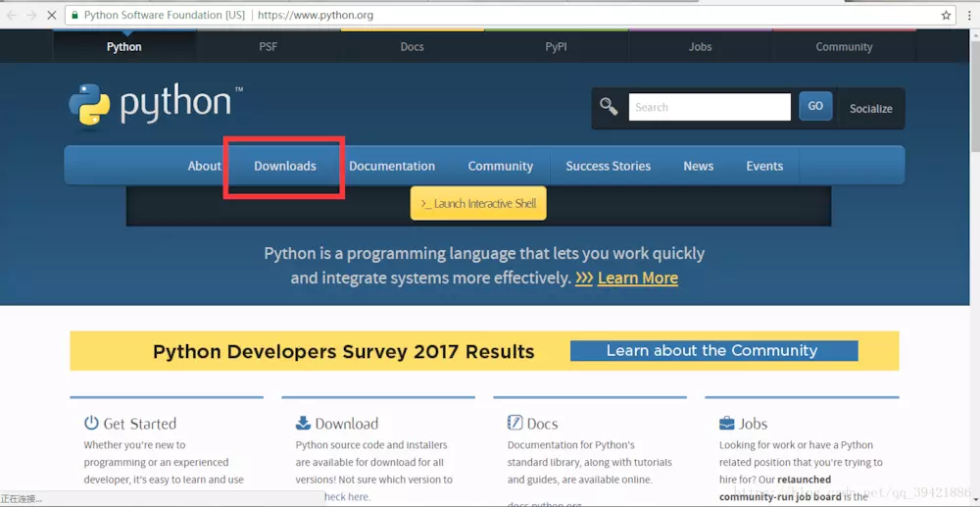
Task: Click the Download arrow icon
Action: (x=303, y=423)
